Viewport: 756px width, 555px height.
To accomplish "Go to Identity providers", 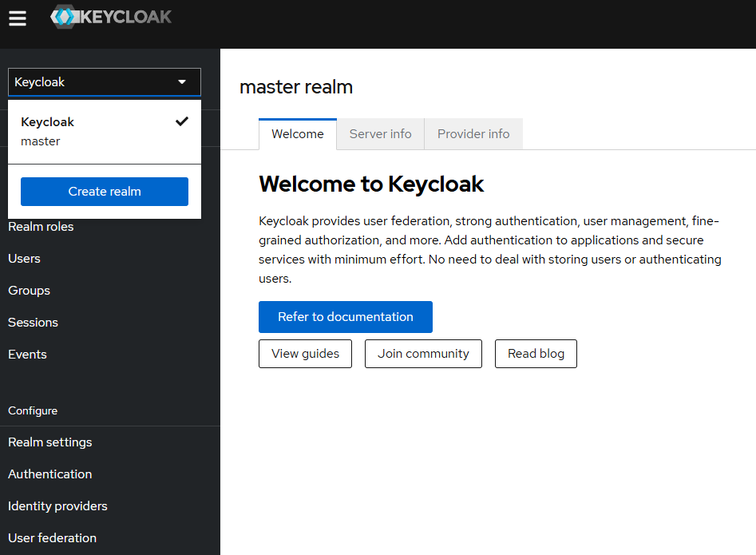I will coord(57,506).
